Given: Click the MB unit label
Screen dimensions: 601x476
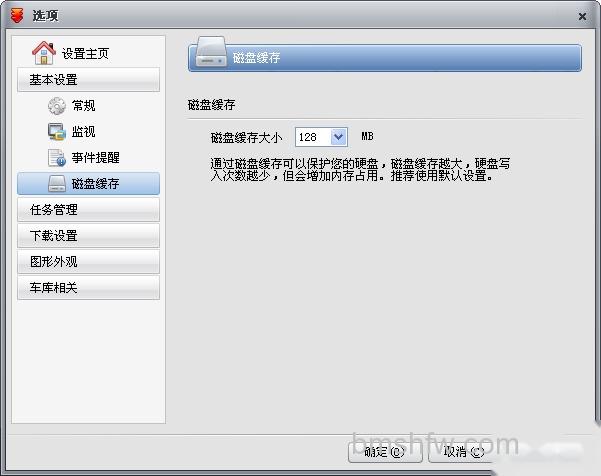Looking at the screenshot, I should (367, 136).
